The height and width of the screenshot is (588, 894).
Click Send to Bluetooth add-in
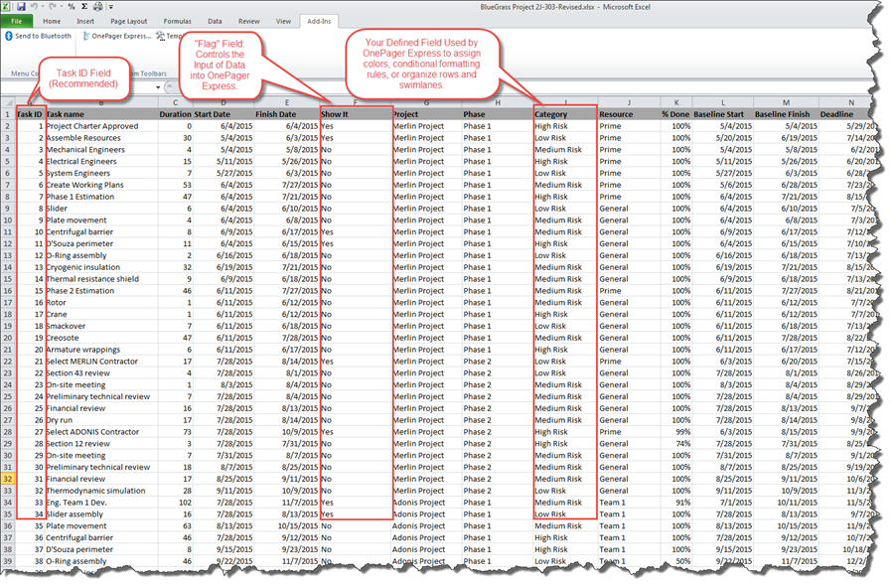pos(38,36)
